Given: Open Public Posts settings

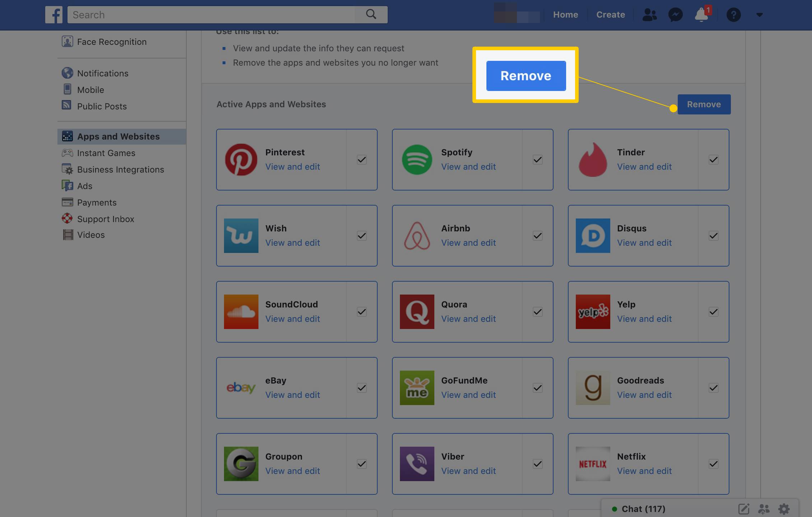Looking at the screenshot, I should click(122, 106).
